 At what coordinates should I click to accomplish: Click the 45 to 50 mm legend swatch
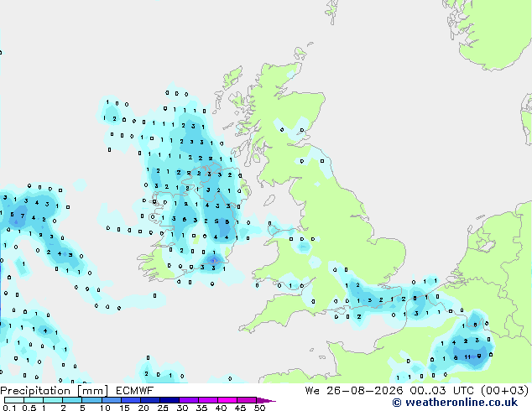pos(247,400)
